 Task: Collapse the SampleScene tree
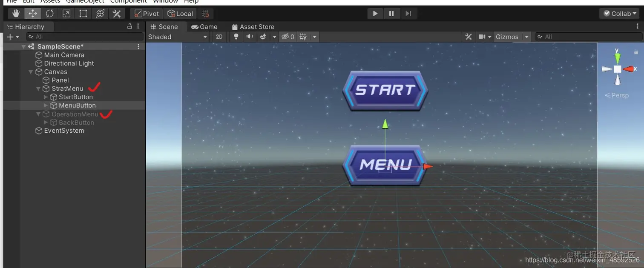pos(23,47)
